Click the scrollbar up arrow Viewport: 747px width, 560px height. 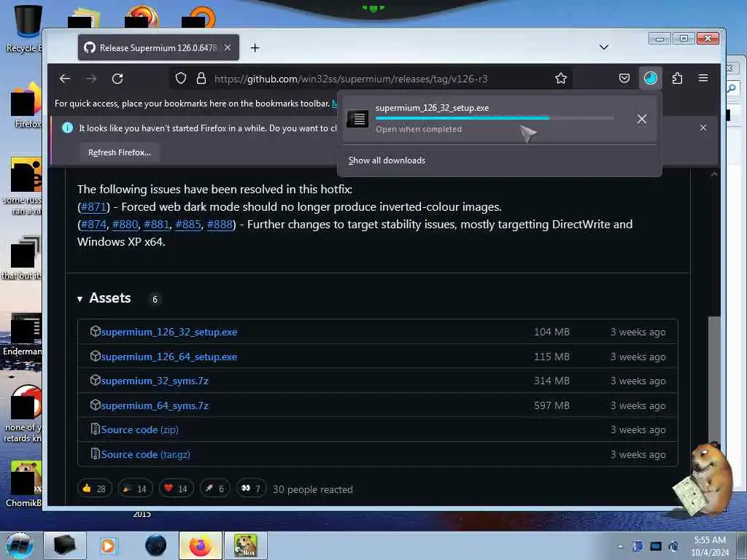point(713,175)
